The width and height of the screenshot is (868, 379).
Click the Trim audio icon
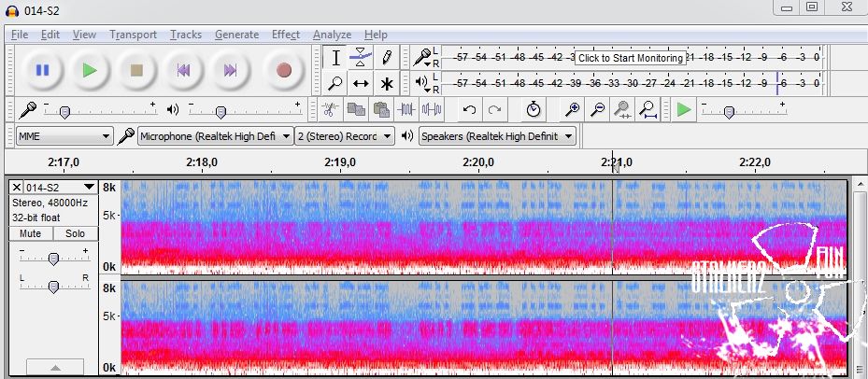[406, 109]
